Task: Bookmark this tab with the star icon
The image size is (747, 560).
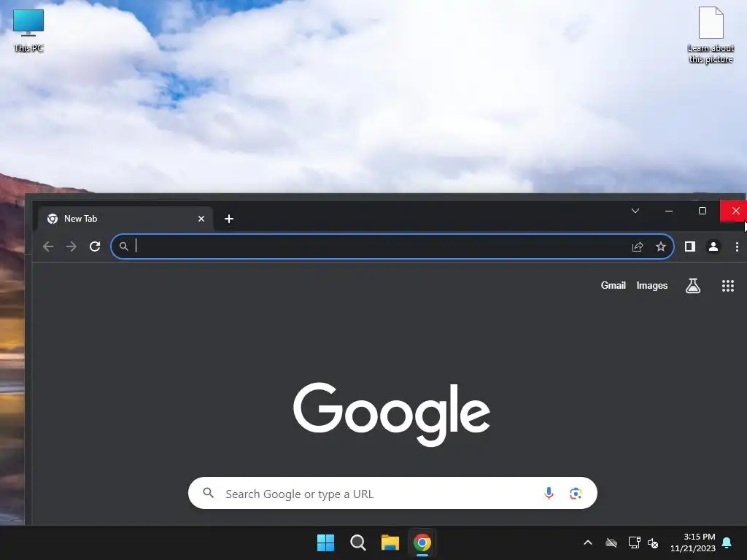Action: coord(661,246)
